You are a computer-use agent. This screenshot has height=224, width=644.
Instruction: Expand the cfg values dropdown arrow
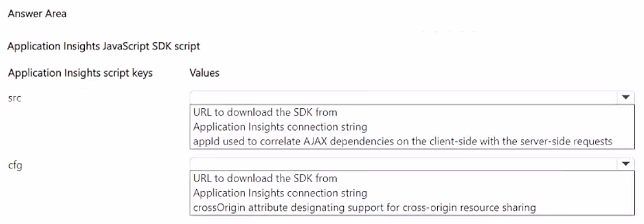[x=626, y=164]
